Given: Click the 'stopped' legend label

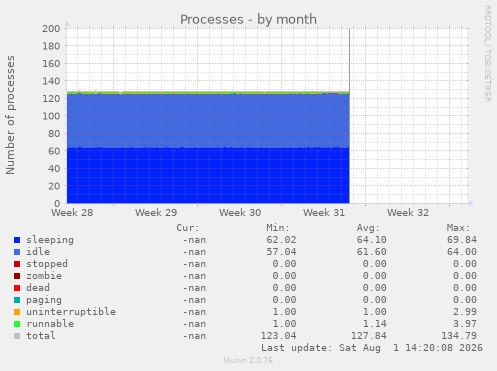Looking at the screenshot, I should pos(47,264).
